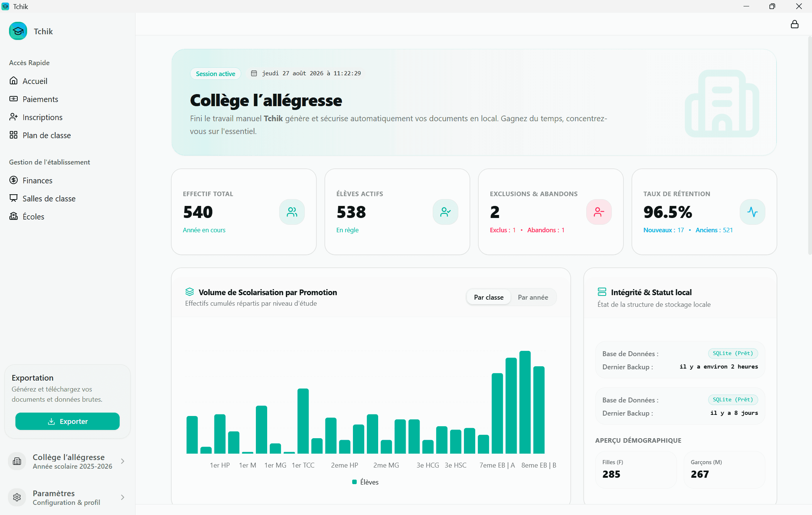The image size is (812, 515).
Task: Click the 'Nouveaux : 17' value
Action: point(663,230)
